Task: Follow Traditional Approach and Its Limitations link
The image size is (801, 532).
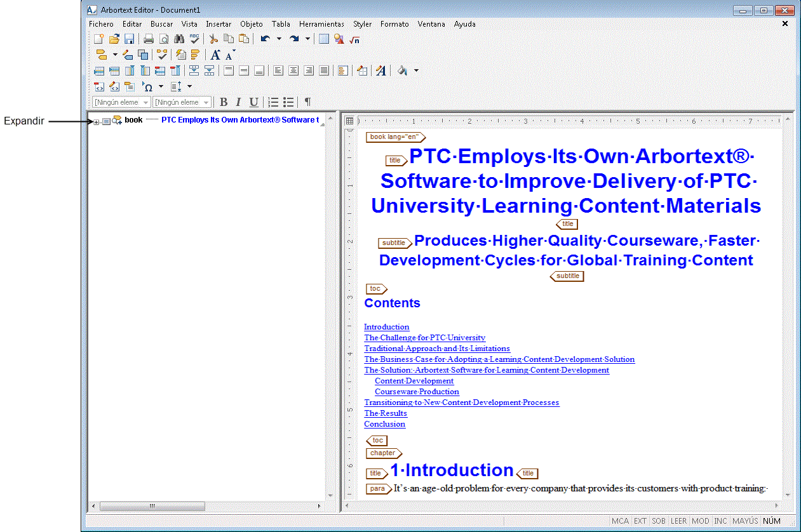Action: (437, 349)
